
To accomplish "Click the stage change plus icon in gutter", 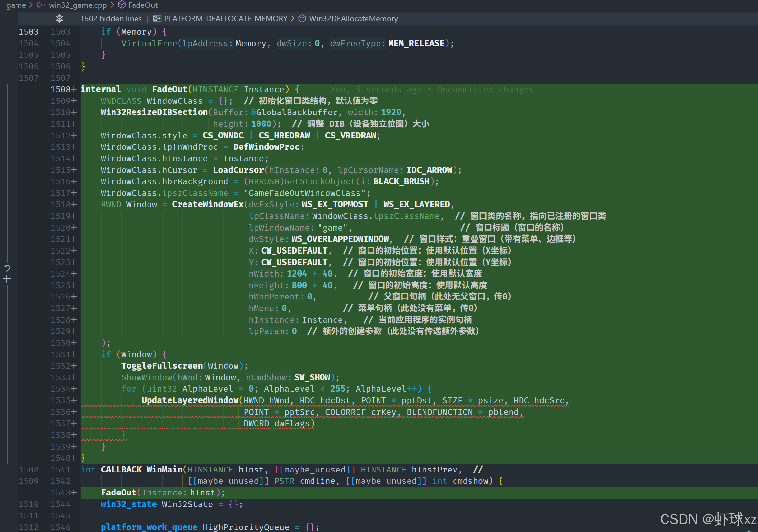I will coord(7,279).
